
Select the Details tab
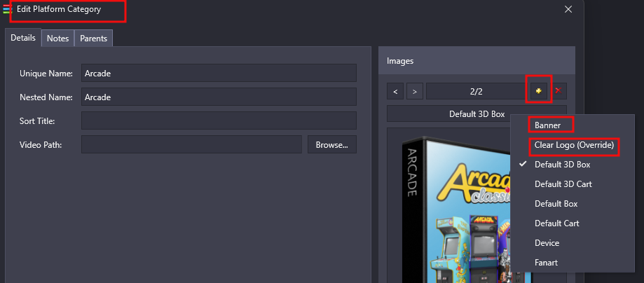coord(23,38)
